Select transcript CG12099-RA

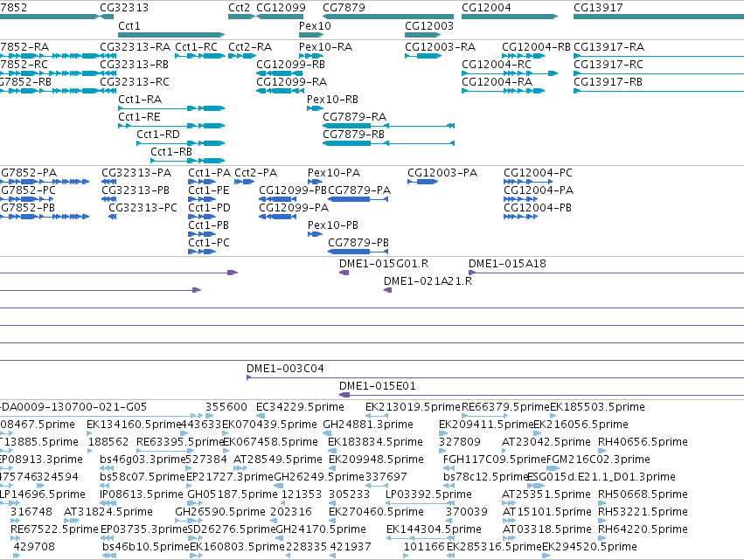point(280,91)
